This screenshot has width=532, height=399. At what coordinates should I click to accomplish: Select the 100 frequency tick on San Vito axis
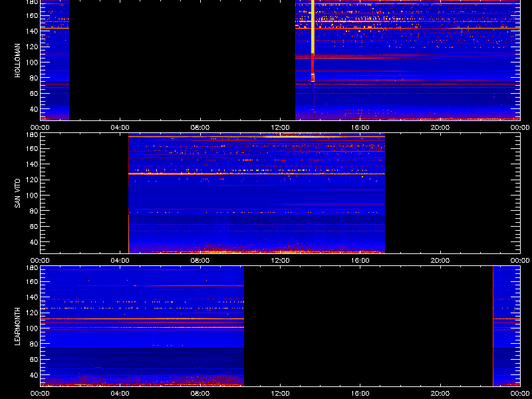pos(32,196)
